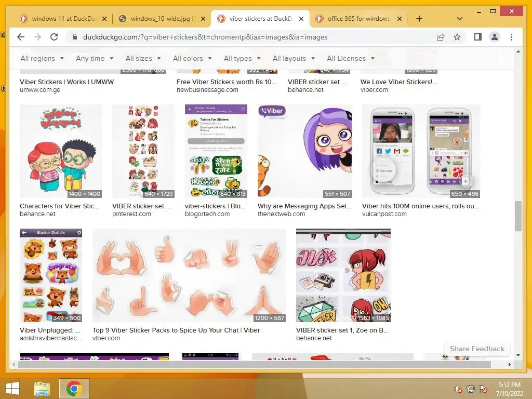
Task: Open the Tuborg Fun Stickers image from blogortech
Action: [216, 151]
